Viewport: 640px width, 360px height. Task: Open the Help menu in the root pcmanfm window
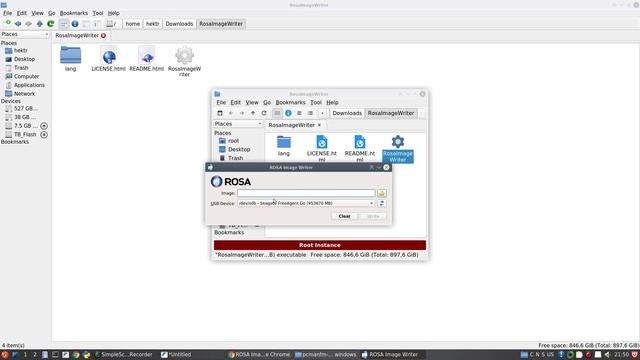pos(332,102)
